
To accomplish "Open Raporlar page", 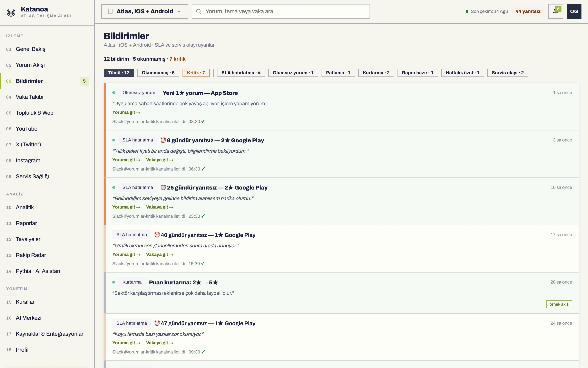I will click(47, 223).
